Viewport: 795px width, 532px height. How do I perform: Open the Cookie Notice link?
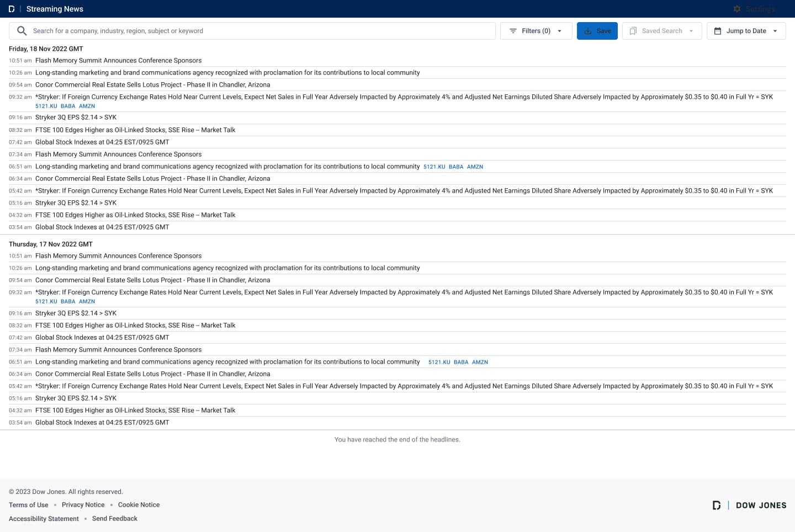point(139,505)
